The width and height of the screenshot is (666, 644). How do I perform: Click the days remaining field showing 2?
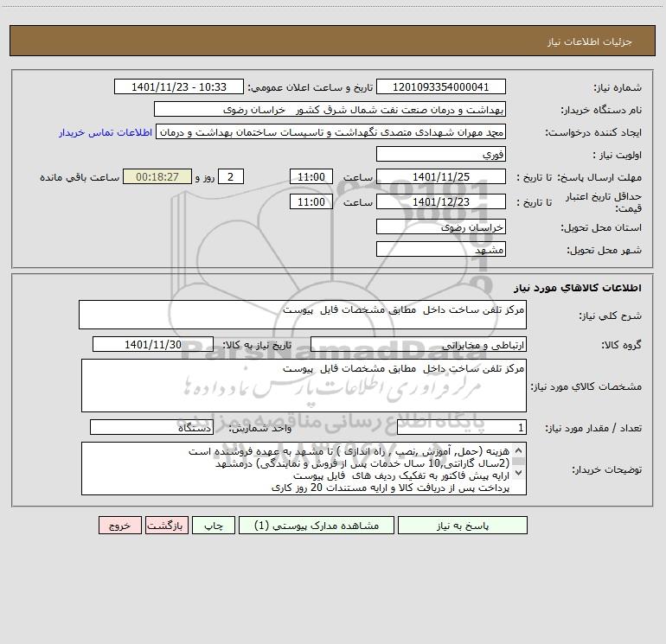tap(231, 176)
